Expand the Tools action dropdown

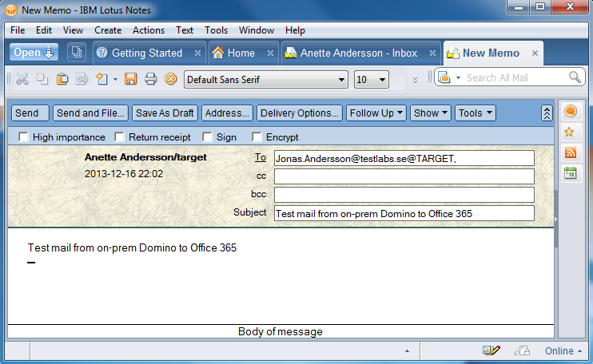point(475,113)
